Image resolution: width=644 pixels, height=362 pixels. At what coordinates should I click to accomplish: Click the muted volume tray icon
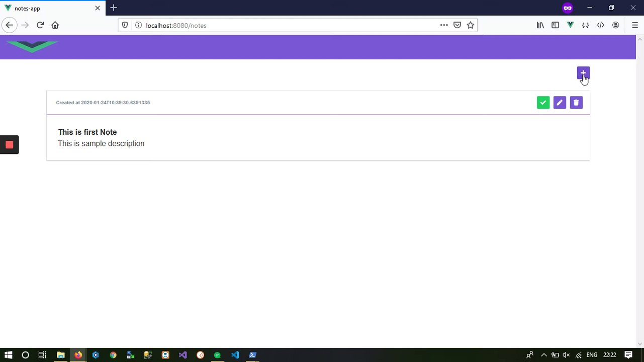(x=567, y=355)
